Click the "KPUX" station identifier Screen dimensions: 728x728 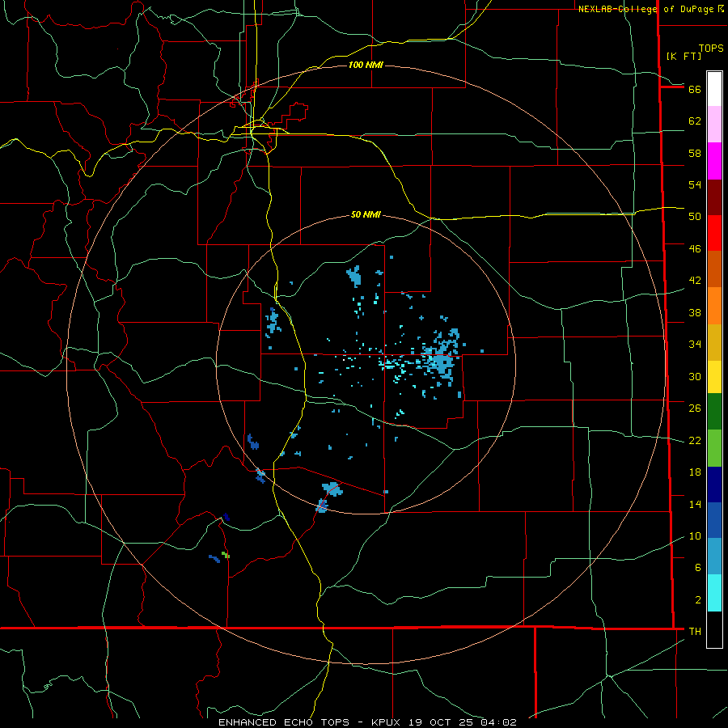click(x=385, y=722)
